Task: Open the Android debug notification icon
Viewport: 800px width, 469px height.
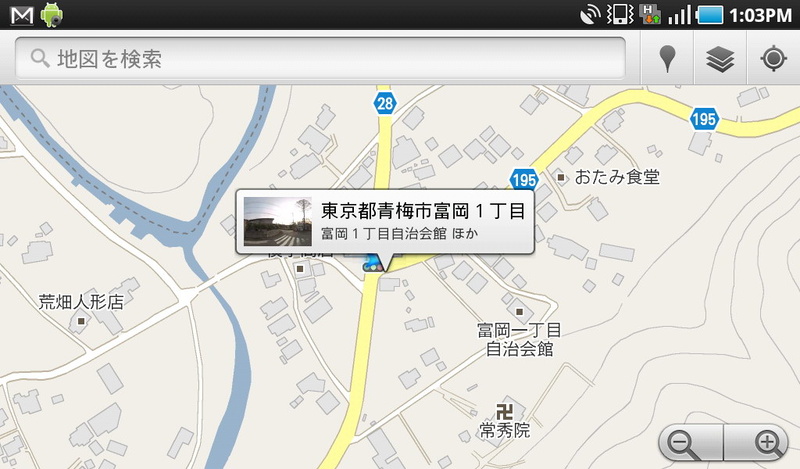Action: coord(52,15)
